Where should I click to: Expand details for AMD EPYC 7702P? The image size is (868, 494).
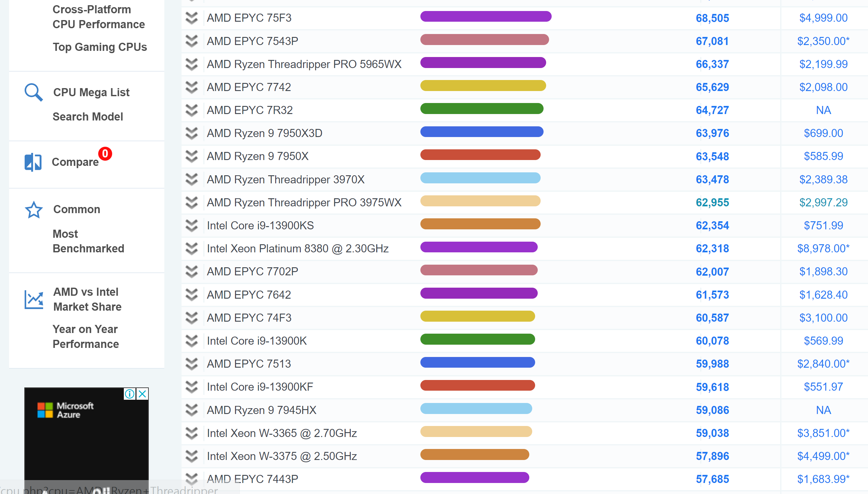pyautogui.click(x=192, y=272)
